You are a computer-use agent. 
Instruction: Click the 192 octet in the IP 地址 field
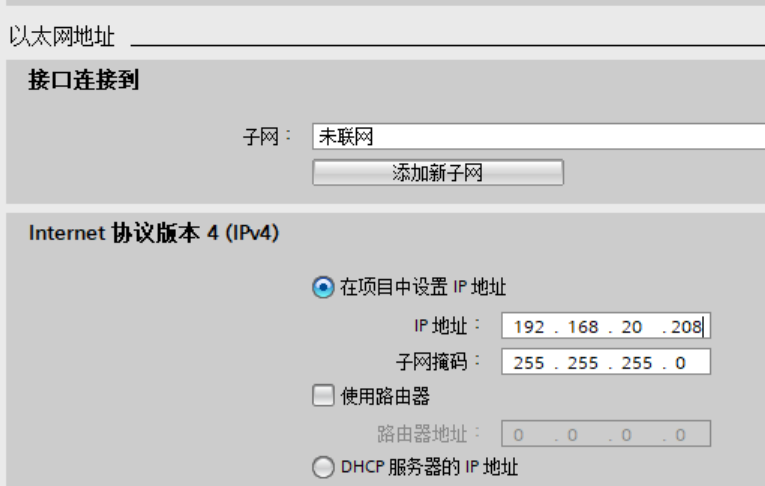529,327
